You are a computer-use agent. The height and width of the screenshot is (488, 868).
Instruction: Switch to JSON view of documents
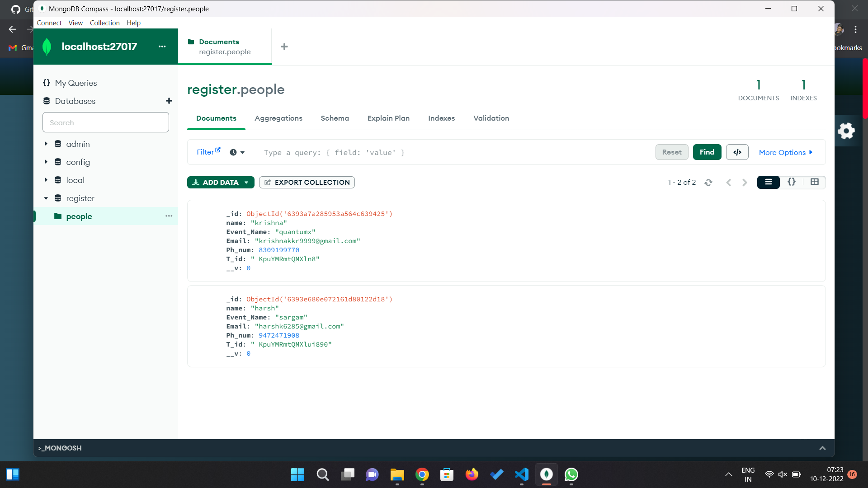coord(792,182)
